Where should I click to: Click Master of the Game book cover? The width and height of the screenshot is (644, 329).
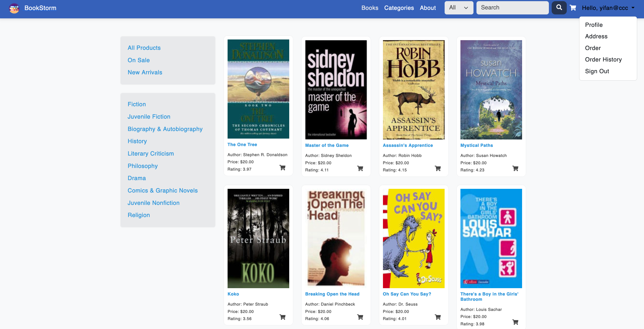tap(336, 89)
